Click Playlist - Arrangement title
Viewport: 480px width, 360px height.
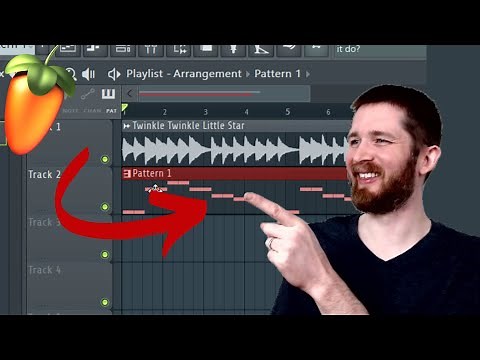[x=184, y=74]
